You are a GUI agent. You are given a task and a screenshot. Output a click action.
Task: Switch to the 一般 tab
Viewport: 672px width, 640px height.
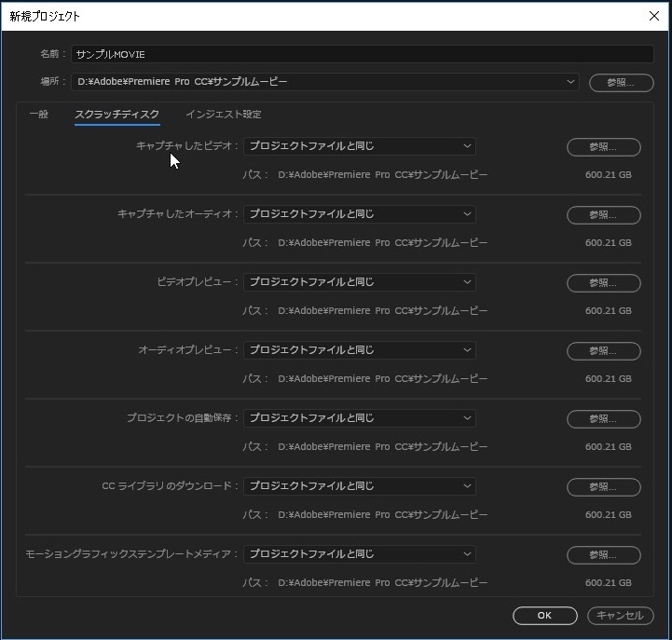[x=38, y=115]
